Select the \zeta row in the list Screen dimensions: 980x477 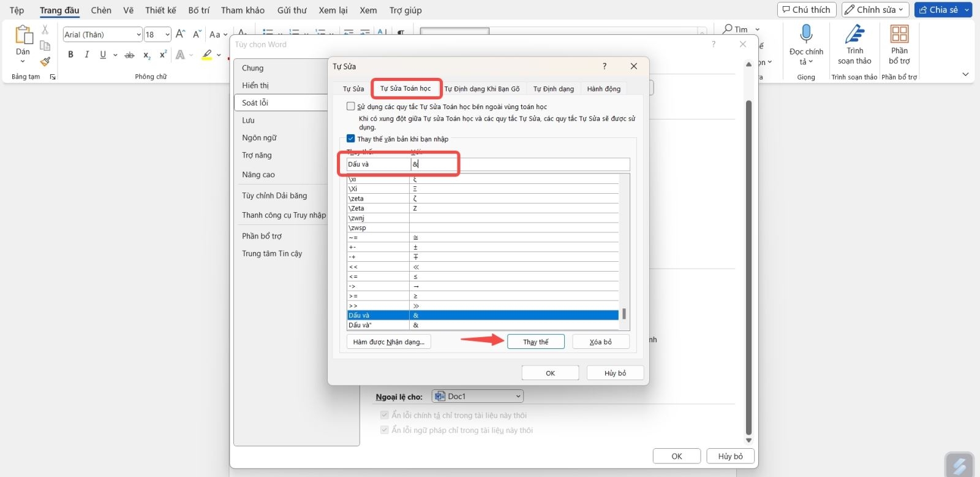click(x=483, y=199)
